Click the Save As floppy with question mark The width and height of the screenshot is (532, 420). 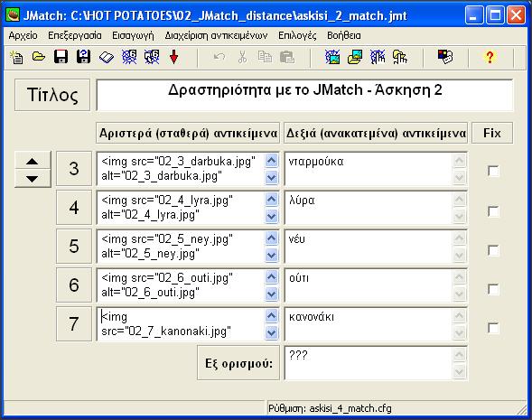point(83,57)
